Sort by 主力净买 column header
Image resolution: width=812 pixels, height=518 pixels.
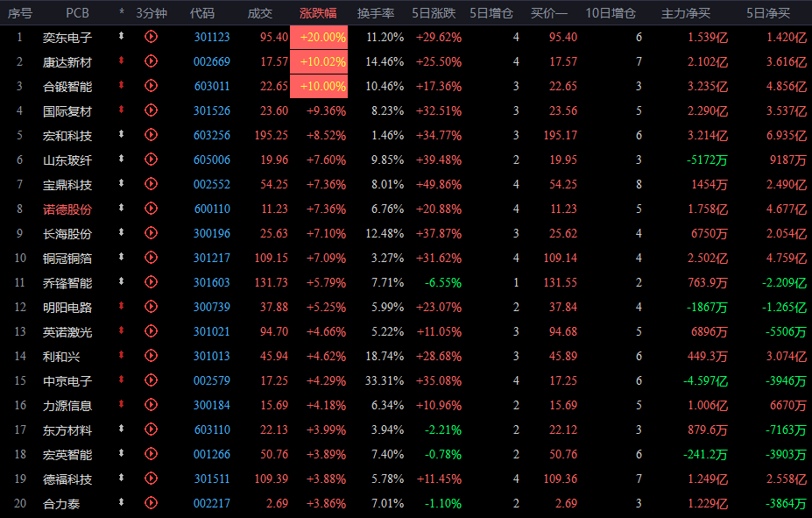pos(686,13)
